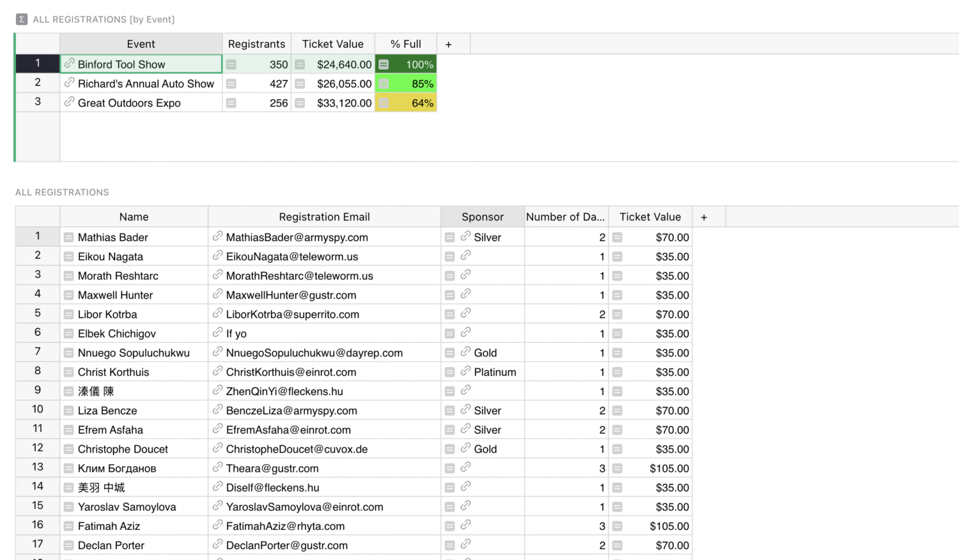The height and width of the screenshot is (560, 959).
Task: Click the formula icon beside Fatimah Aziz's $105.00
Action: pyautogui.click(x=617, y=526)
